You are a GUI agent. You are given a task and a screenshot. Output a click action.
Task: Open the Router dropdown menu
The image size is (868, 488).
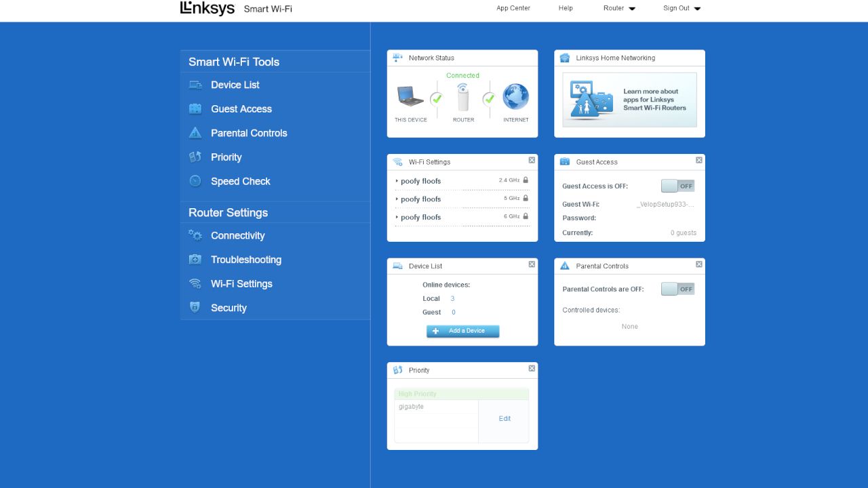pyautogui.click(x=619, y=8)
